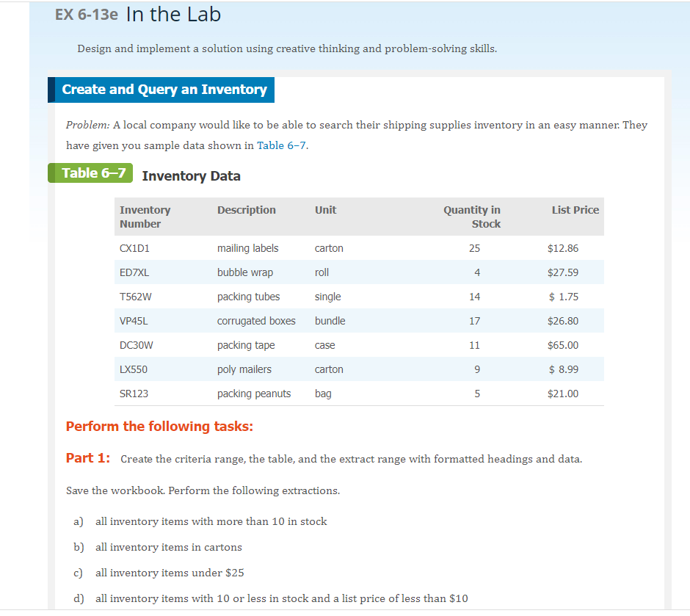Image resolution: width=690 pixels, height=616 pixels.
Task: Click the quantity 9 cell
Action: pos(477,369)
